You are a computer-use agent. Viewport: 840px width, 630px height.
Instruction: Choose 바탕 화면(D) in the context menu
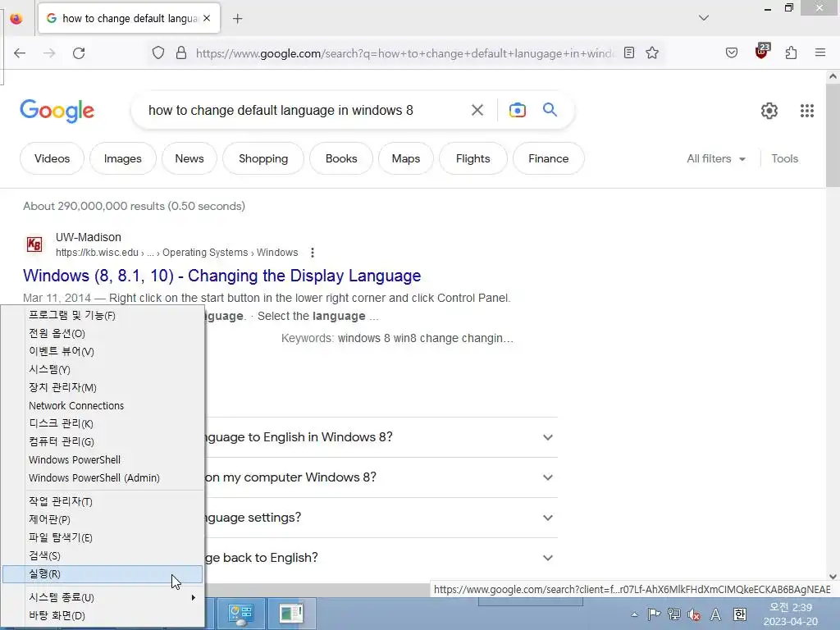[x=103, y=615]
